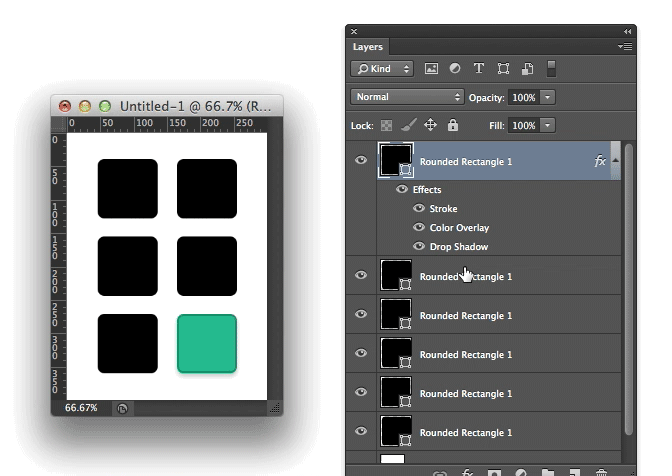Click the lock position icon
The image size is (672, 476).
(x=431, y=125)
